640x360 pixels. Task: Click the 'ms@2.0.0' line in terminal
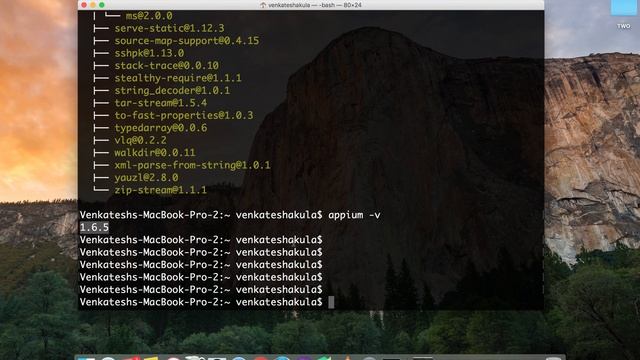coord(149,16)
